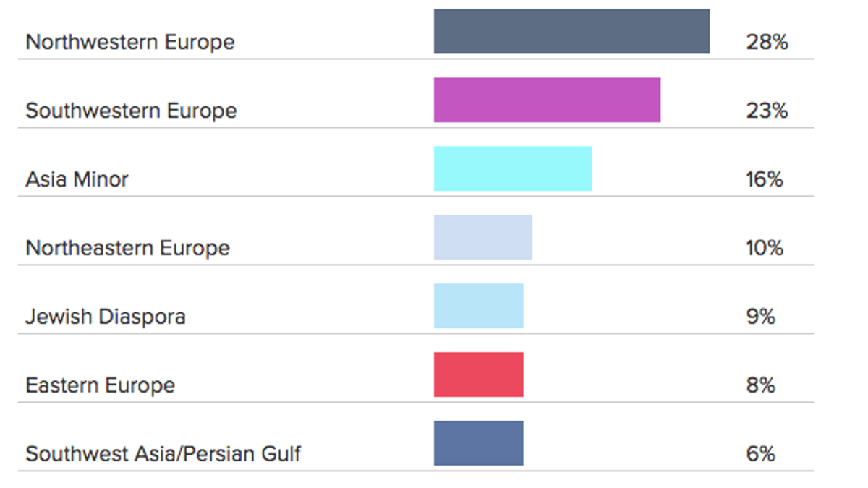Select the magenta Southwestern Europe bar
The image size is (868, 488).
coord(547,100)
